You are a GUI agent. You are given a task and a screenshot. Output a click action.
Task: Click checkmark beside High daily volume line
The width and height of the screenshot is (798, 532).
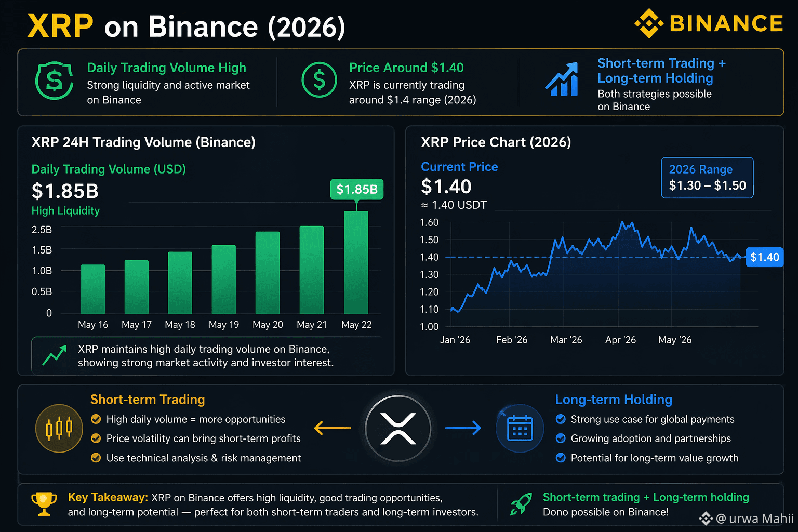96,419
